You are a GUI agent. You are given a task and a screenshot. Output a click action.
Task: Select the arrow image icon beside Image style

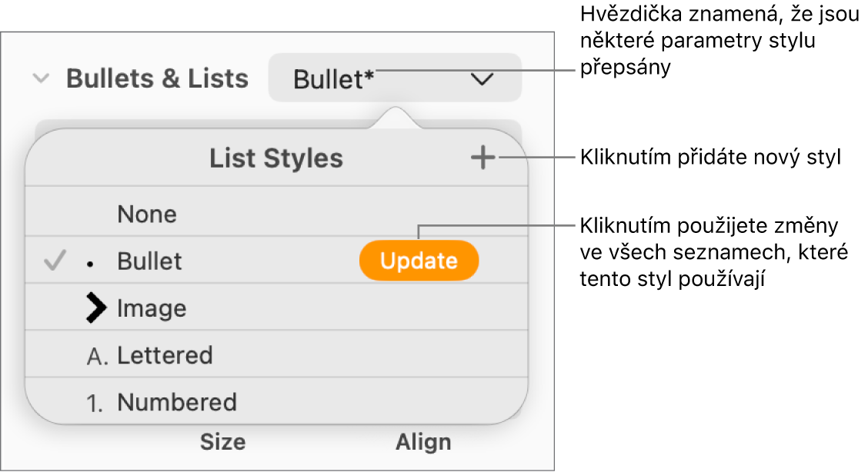tap(95, 307)
